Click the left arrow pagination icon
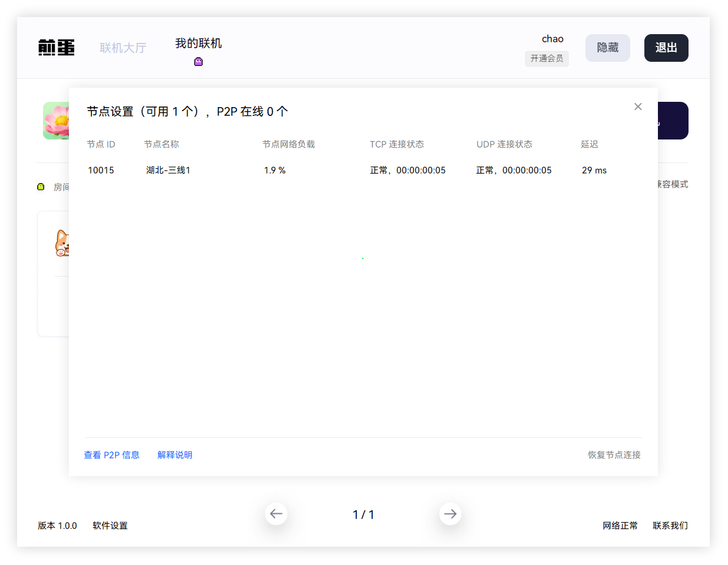 276,514
